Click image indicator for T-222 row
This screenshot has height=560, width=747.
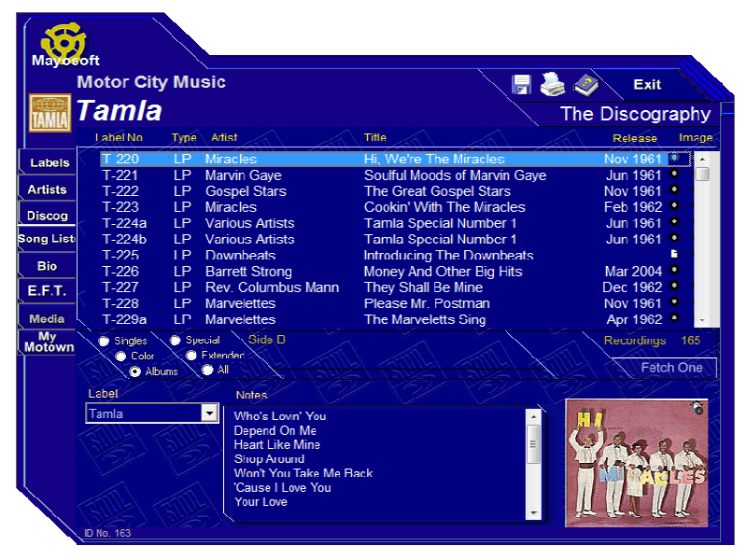point(674,189)
